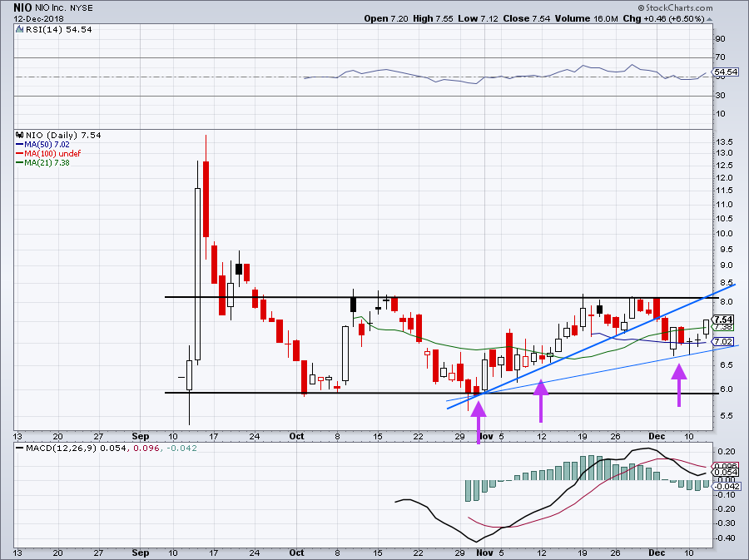Viewport: 749px width, 560px height.
Task: Click the 70 level on RSI axis
Action: pyautogui.click(x=721, y=57)
